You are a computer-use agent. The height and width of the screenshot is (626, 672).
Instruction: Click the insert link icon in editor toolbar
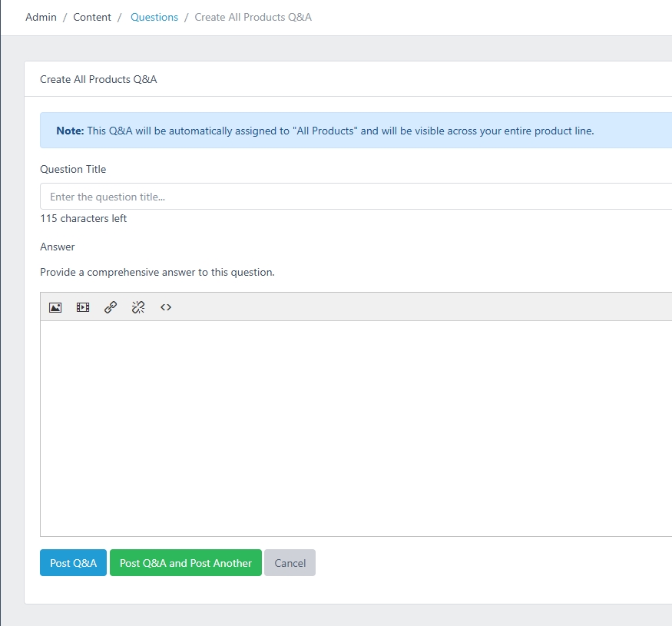point(111,307)
